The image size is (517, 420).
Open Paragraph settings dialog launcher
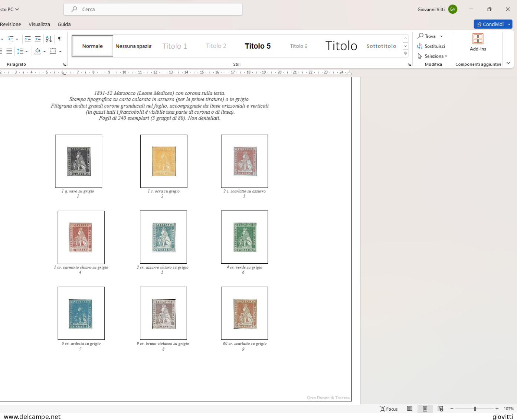pos(65,64)
